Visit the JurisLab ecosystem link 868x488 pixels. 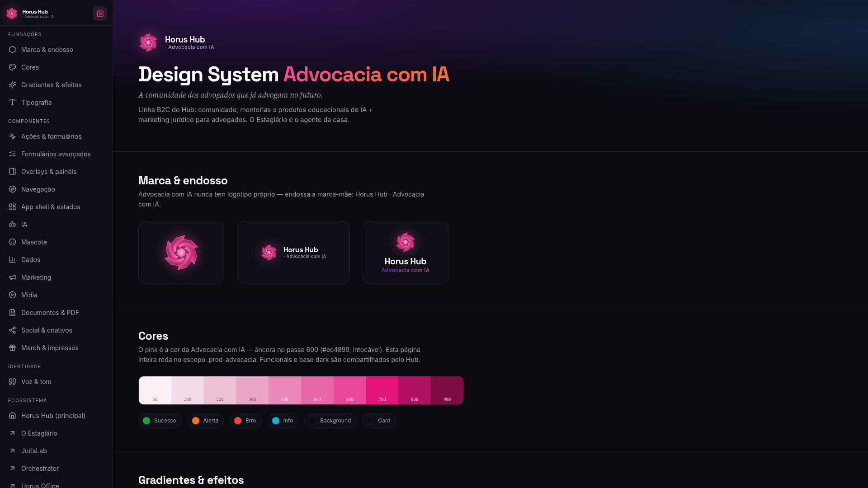[x=56, y=451]
